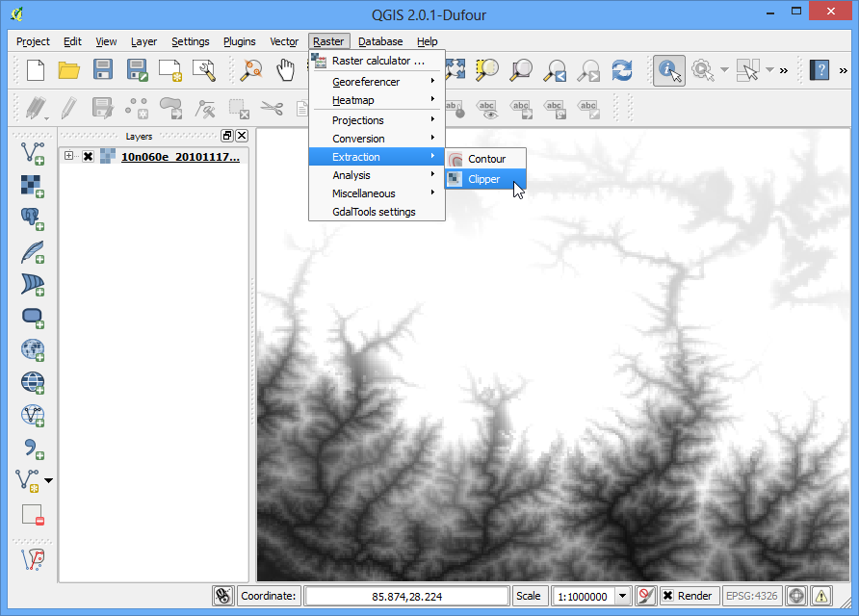Click the Identify Features tool
Viewport: 859px width, 616px height.
coord(669,70)
